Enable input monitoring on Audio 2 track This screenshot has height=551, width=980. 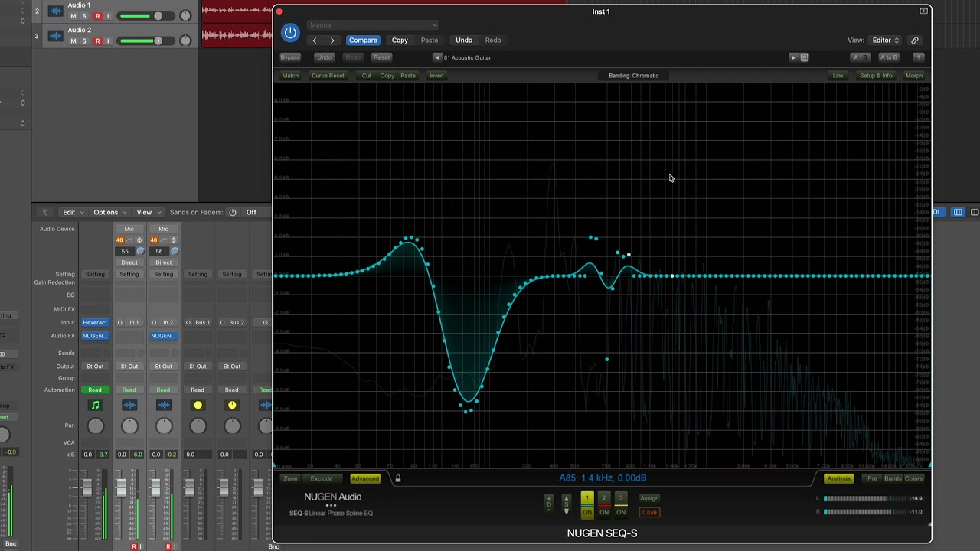tap(107, 41)
